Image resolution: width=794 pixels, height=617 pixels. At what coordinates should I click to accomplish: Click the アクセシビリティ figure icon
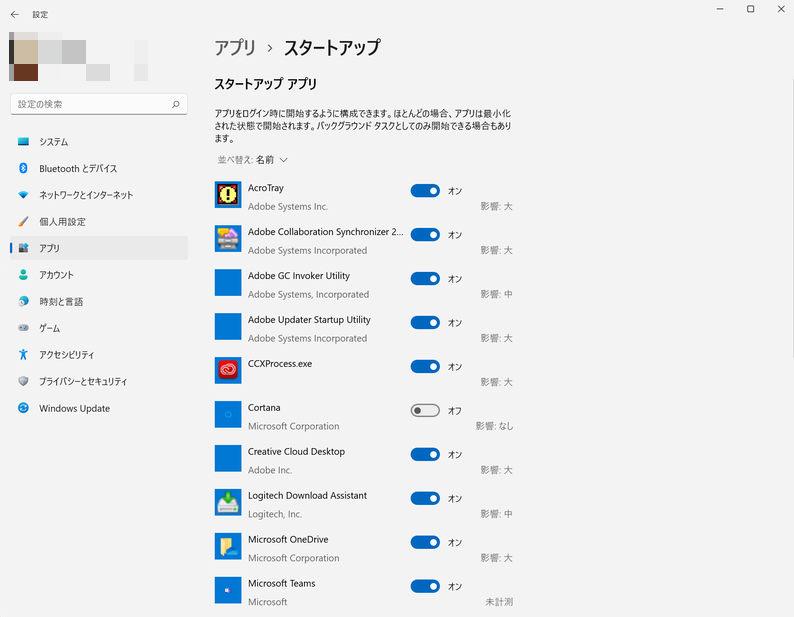coord(23,355)
